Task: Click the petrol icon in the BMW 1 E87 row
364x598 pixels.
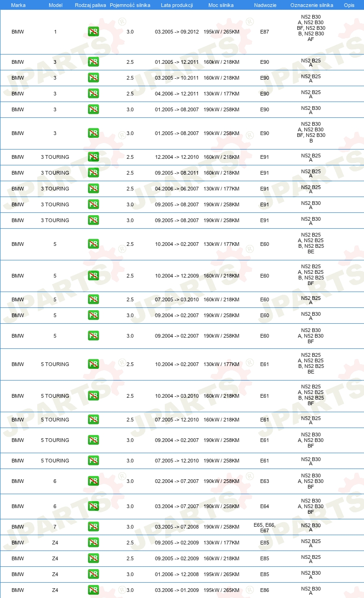Action: (x=93, y=32)
